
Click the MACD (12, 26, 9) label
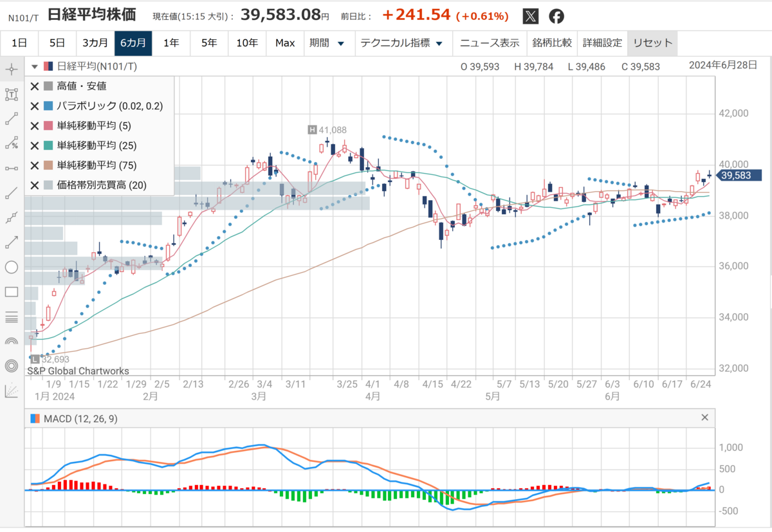80,419
